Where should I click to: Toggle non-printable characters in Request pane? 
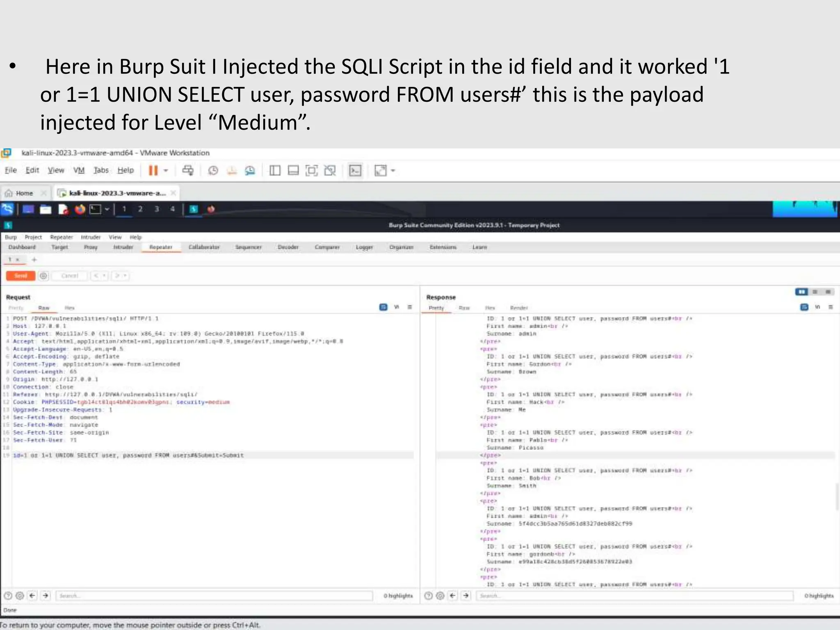tap(397, 307)
